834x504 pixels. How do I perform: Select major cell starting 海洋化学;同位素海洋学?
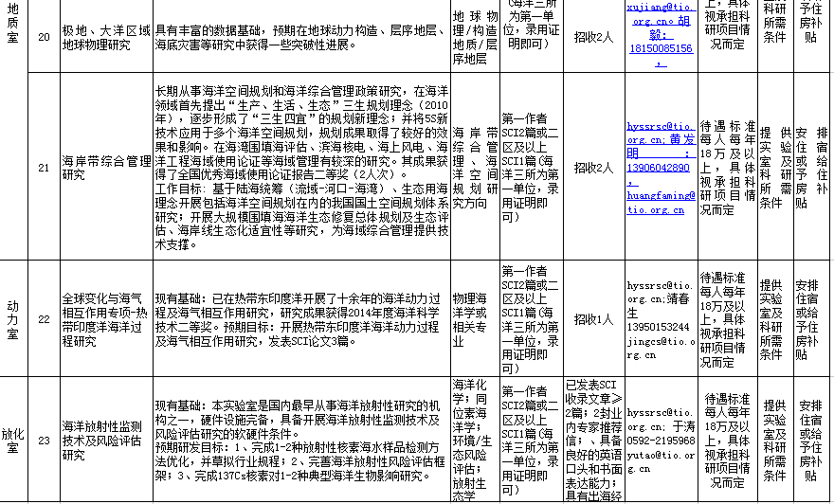475,441
